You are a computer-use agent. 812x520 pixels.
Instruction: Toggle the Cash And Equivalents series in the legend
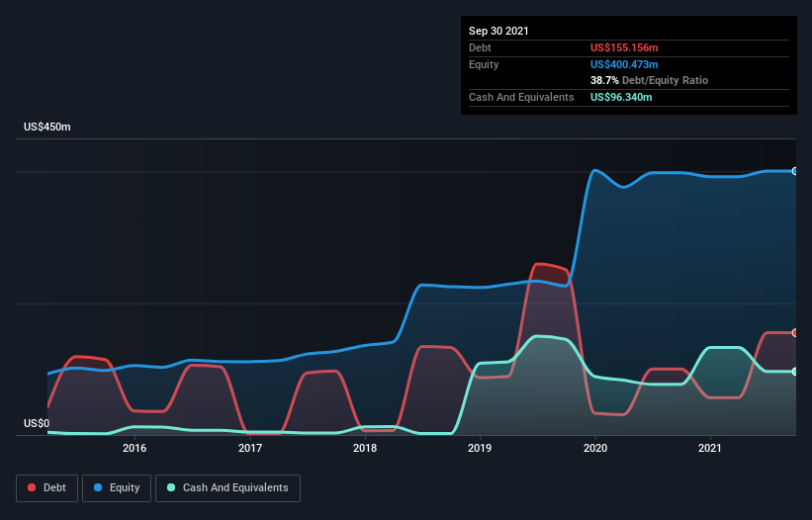[227, 488]
